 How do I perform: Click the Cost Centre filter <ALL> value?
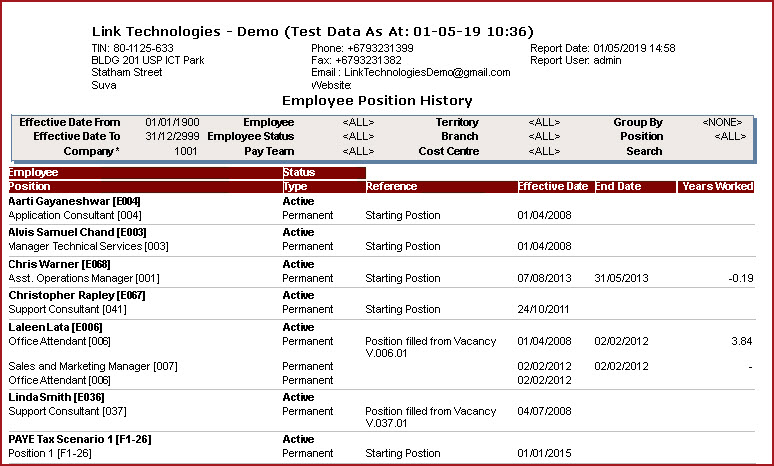pos(544,151)
